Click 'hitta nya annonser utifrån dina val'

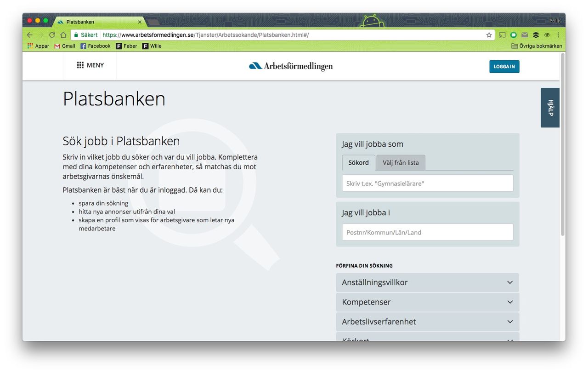pos(127,212)
